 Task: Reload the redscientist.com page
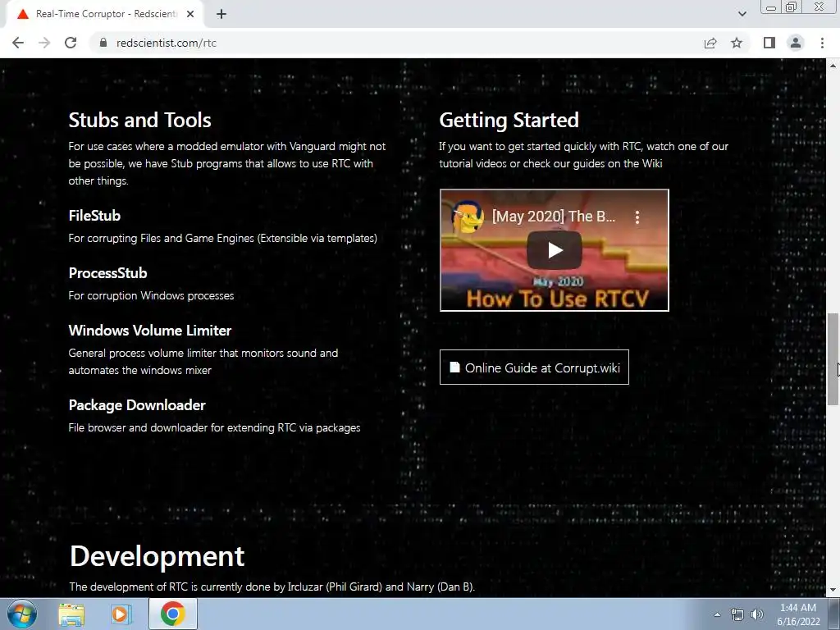[71, 43]
